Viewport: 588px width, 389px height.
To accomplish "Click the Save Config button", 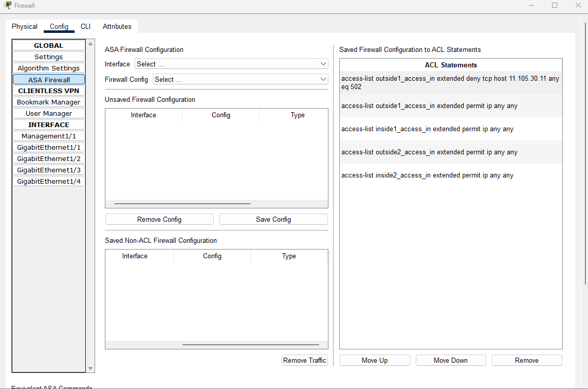I will point(273,219).
